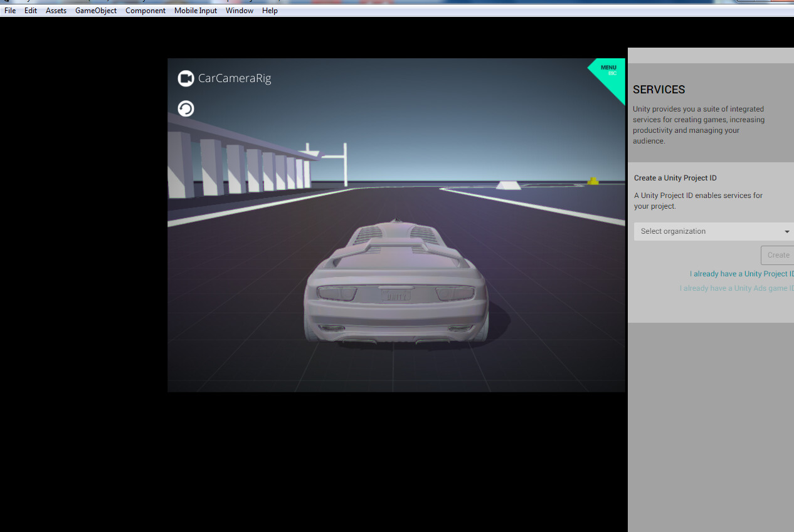
Task: Follow "I already have a Unity Ads game ID" link
Action: [x=736, y=288]
